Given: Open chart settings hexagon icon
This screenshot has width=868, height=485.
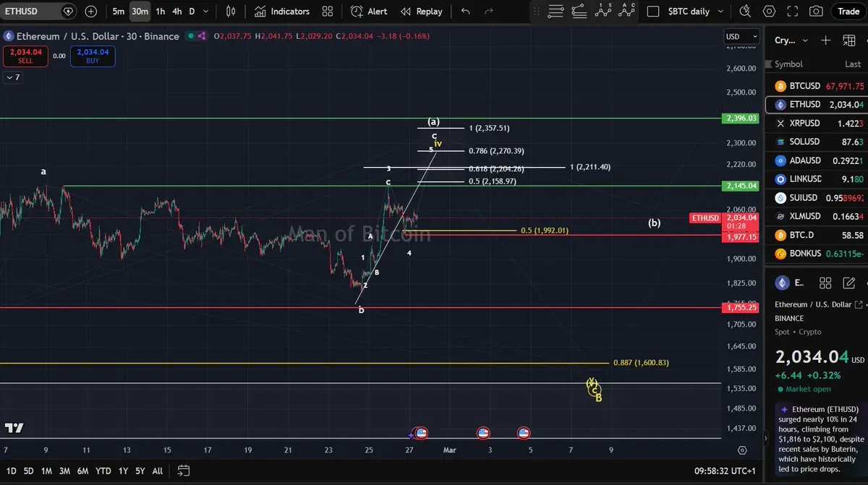Looking at the screenshot, I should 770,12.
